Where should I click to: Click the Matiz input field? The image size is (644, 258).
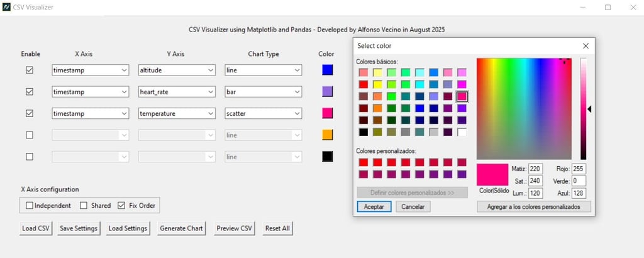pyautogui.click(x=536, y=169)
